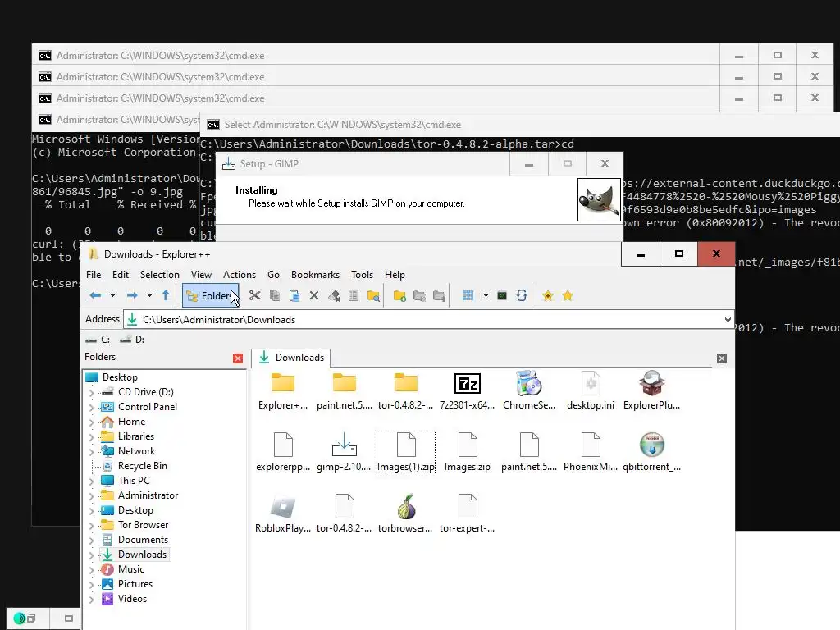Open the Bookmarks menu

(315, 274)
